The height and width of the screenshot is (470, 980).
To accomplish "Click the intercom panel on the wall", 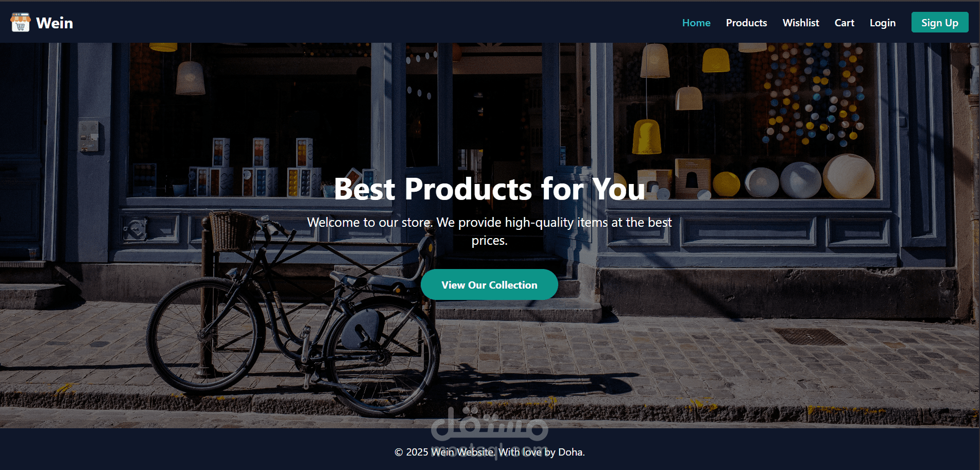I will pos(88,137).
